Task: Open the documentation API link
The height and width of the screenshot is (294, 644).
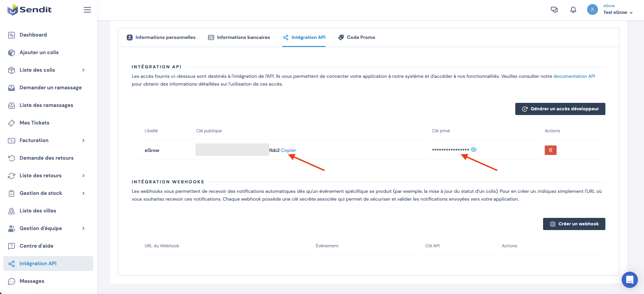Action: click(574, 76)
